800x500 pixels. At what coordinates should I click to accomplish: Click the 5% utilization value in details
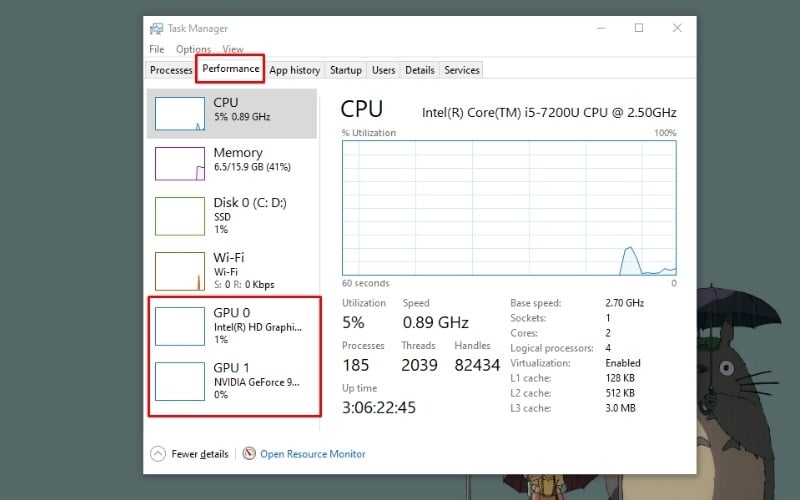click(353, 322)
